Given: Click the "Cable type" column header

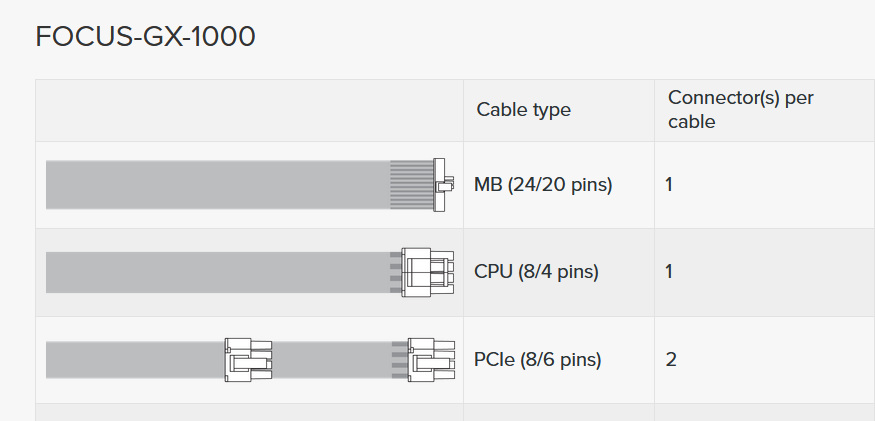Looking at the screenshot, I should [x=523, y=110].
